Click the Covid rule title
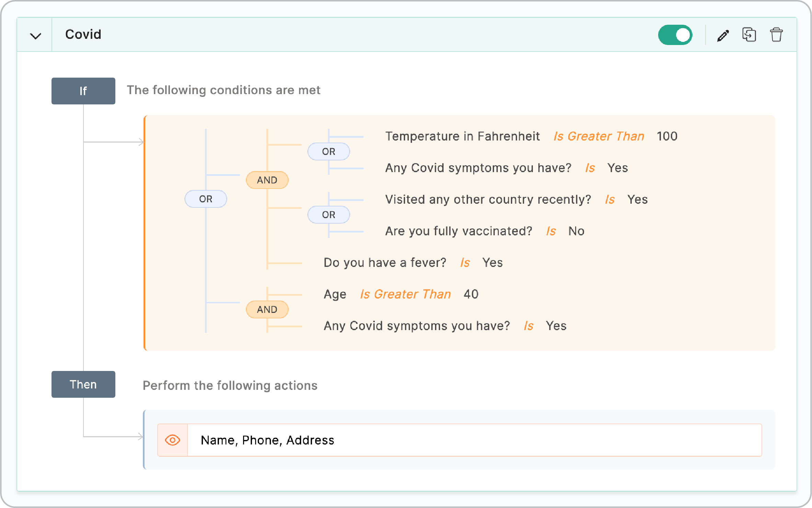Viewport: 812px width, 508px height. pyautogui.click(x=83, y=34)
